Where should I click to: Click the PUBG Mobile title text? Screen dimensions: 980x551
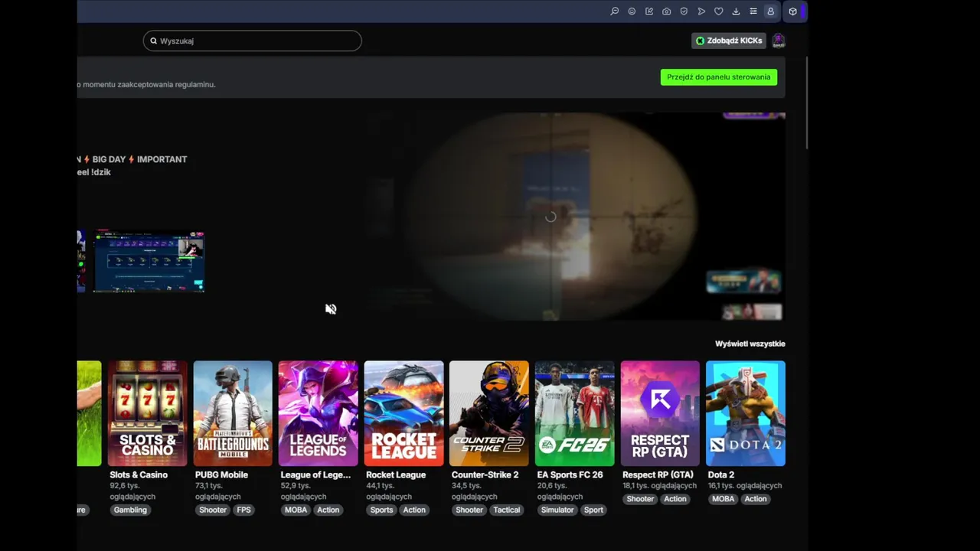(221, 474)
